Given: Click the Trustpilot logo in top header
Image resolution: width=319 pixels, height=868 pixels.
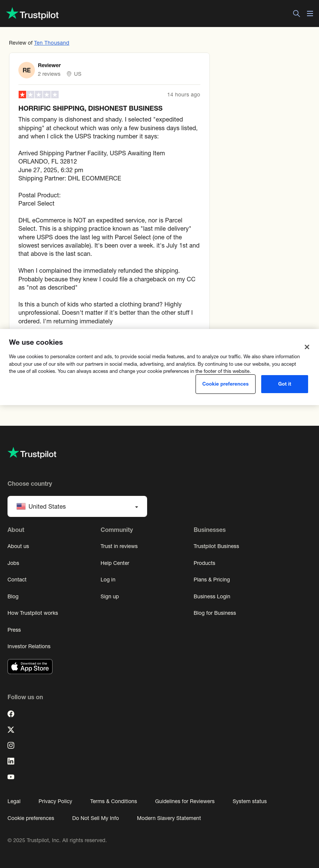Looking at the screenshot, I should click(33, 14).
